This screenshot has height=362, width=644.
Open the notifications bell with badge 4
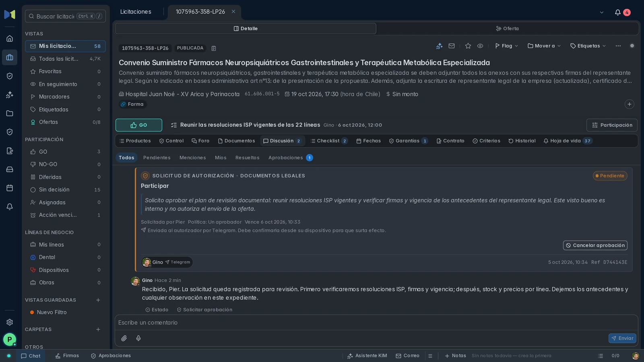(622, 12)
